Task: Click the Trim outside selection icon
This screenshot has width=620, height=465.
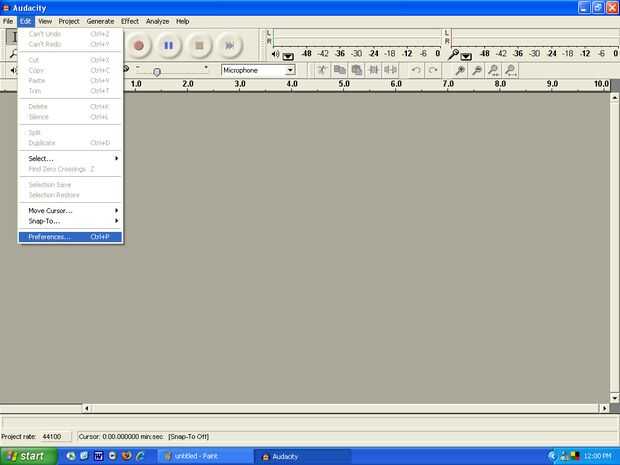Action: point(373,70)
